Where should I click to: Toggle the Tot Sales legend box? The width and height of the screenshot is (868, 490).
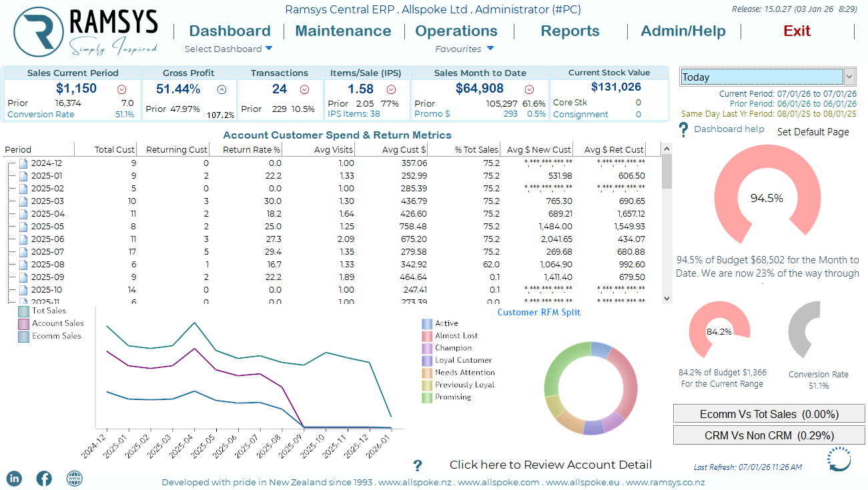[24, 311]
